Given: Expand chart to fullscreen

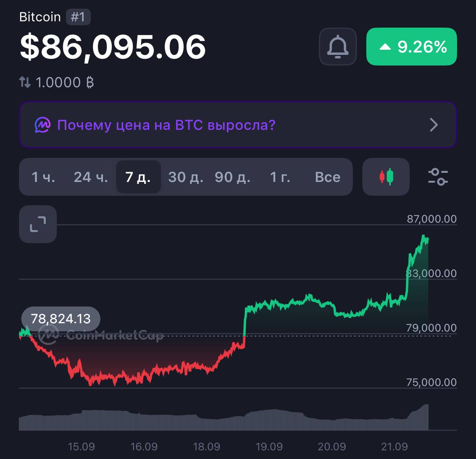Looking at the screenshot, I should 38,224.
